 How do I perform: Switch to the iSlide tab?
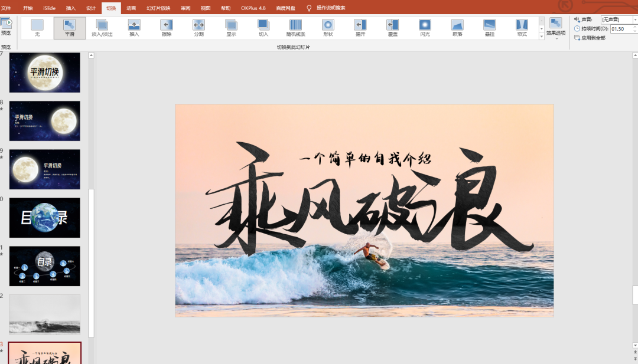[x=49, y=8]
